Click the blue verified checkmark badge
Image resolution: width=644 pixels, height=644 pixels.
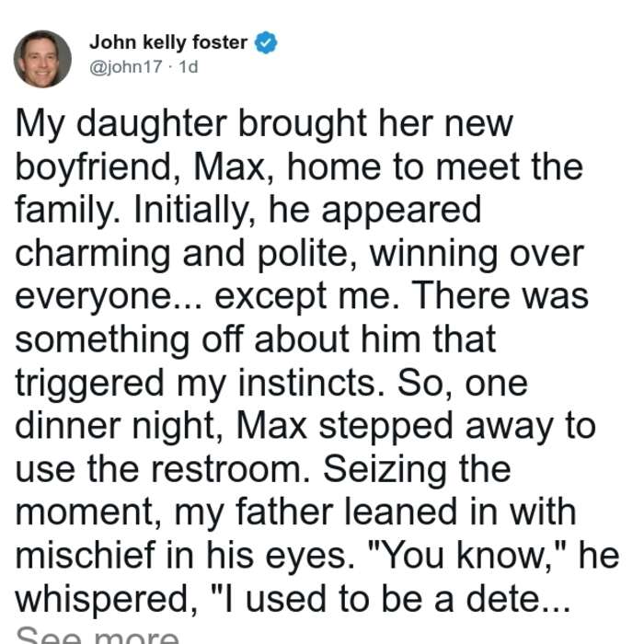pyautogui.click(x=266, y=42)
